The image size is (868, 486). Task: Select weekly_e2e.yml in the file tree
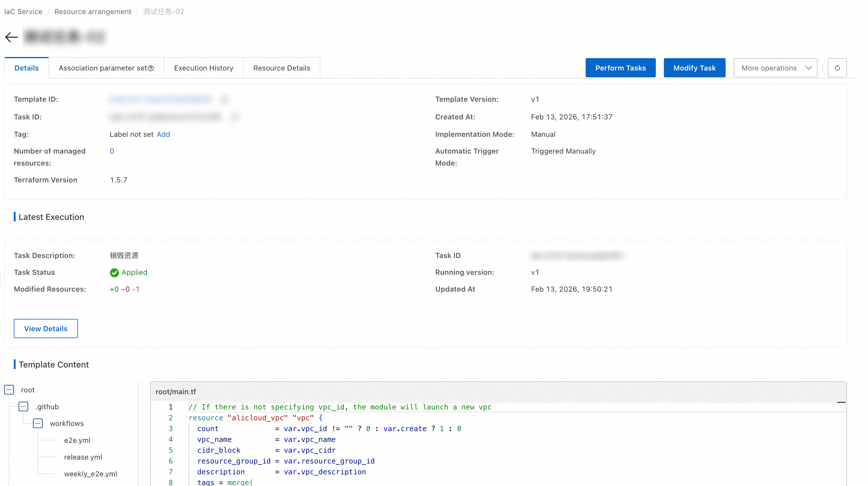click(x=91, y=474)
